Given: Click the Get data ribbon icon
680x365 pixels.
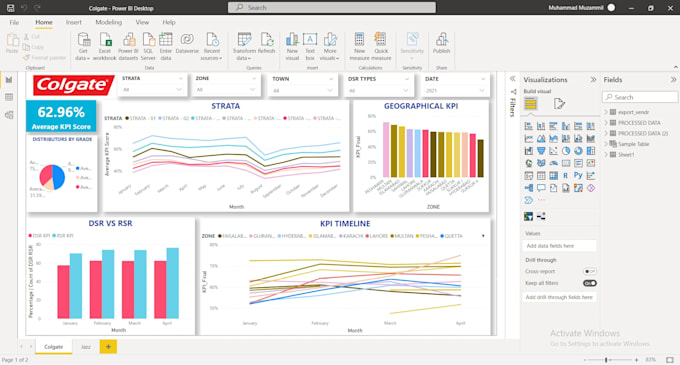Looking at the screenshot, I should click(83, 46).
